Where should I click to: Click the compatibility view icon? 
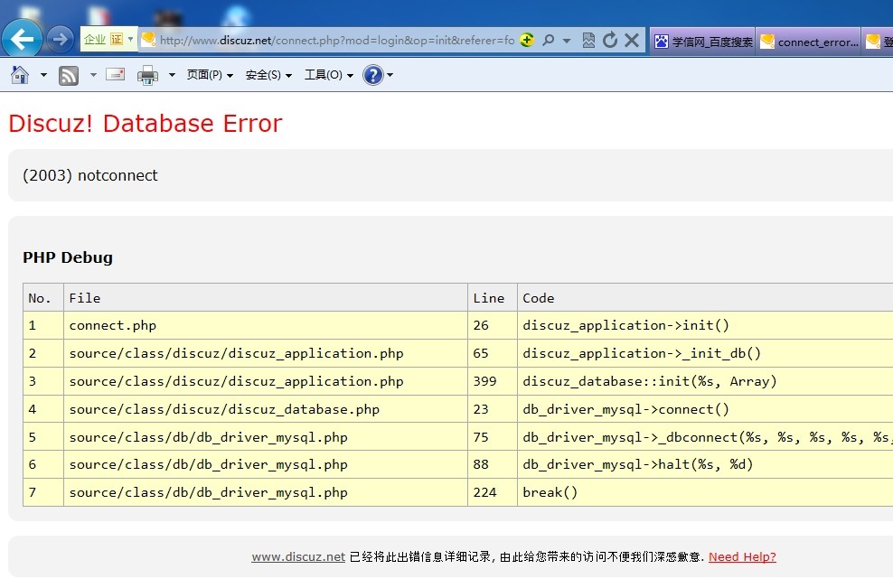pyautogui.click(x=588, y=40)
